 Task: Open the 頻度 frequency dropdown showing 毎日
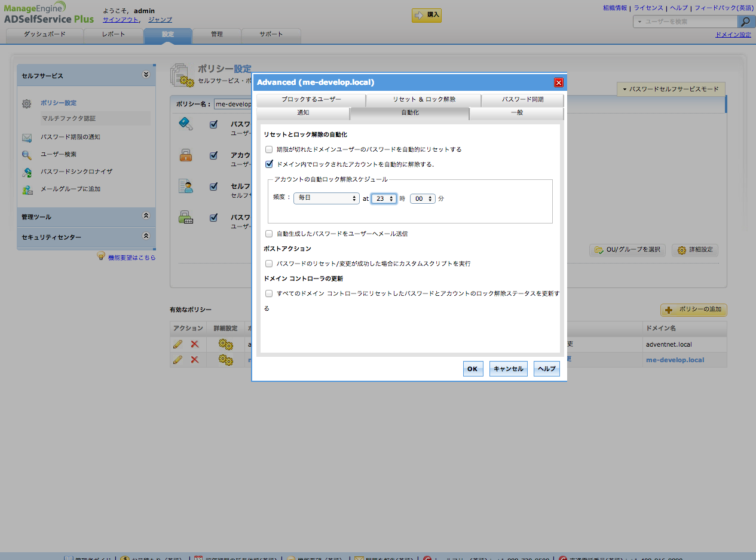coord(326,198)
